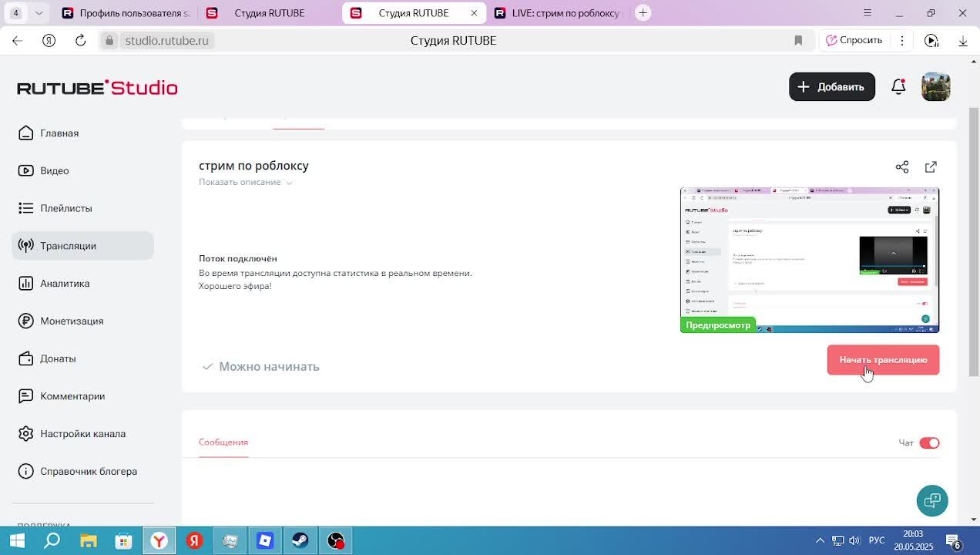Open the user profile avatar
This screenshot has height=555, width=980.
(x=936, y=87)
